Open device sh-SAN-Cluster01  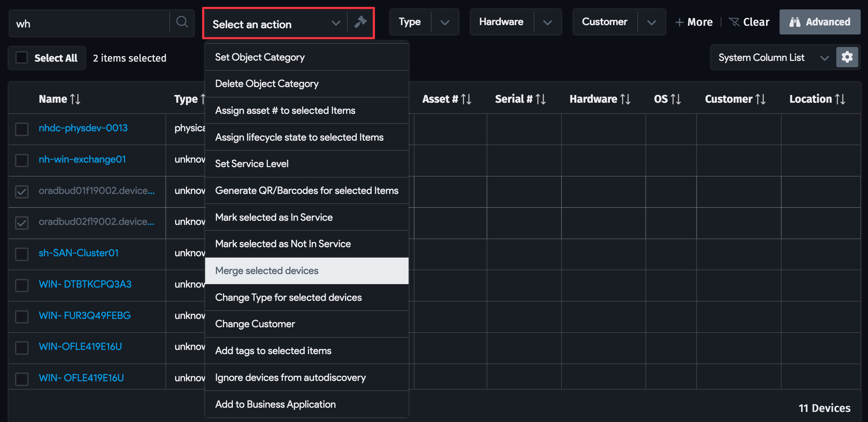coord(79,253)
